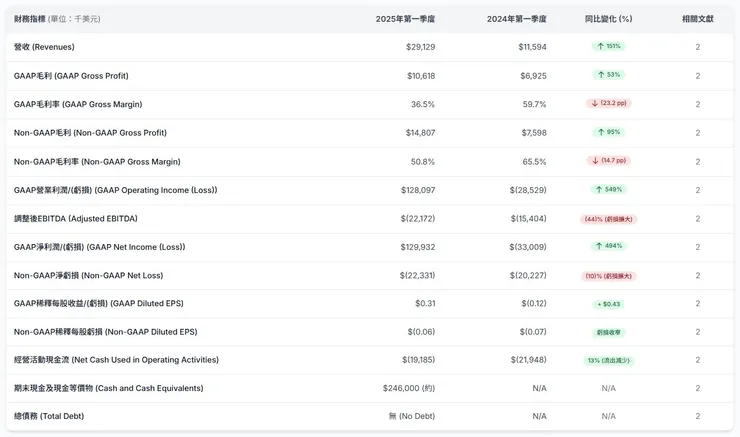Click the green 95% up-arrow badge

(608, 132)
